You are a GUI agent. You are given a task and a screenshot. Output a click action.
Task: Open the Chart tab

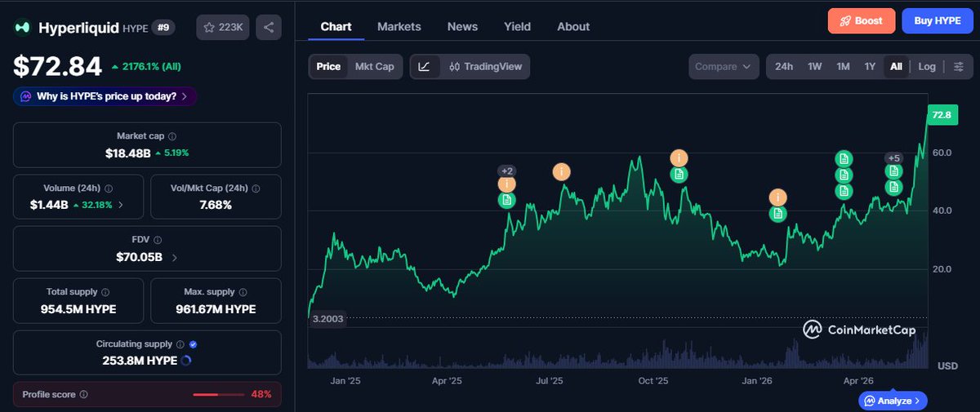336,26
